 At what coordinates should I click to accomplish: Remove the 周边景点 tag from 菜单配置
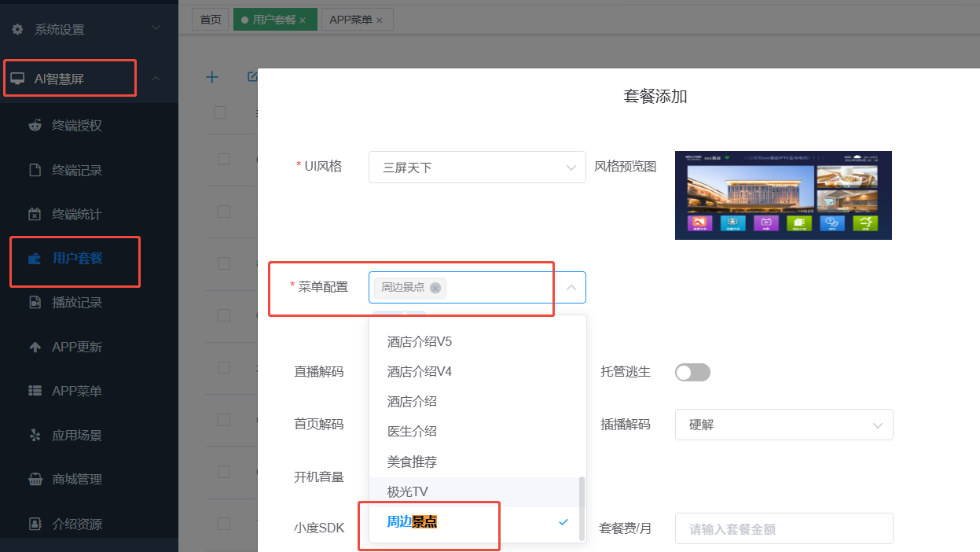[435, 288]
